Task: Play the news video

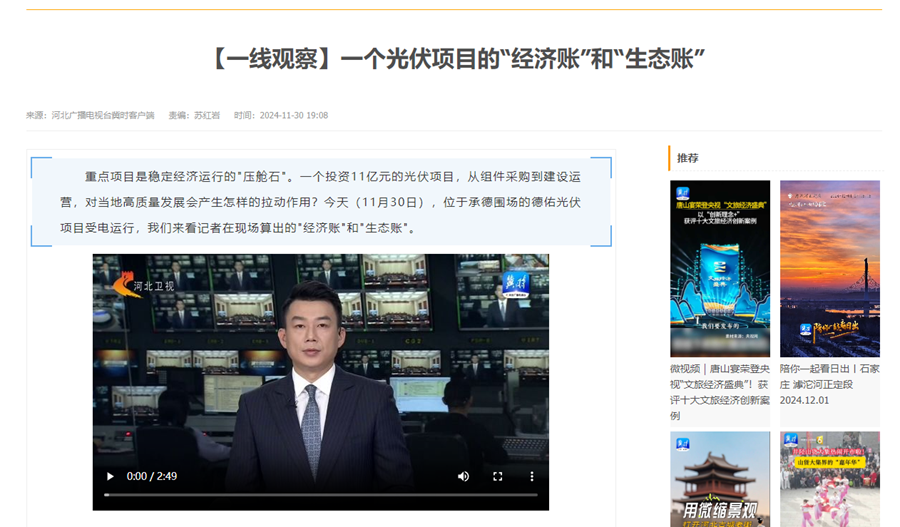Action: pyautogui.click(x=110, y=477)
